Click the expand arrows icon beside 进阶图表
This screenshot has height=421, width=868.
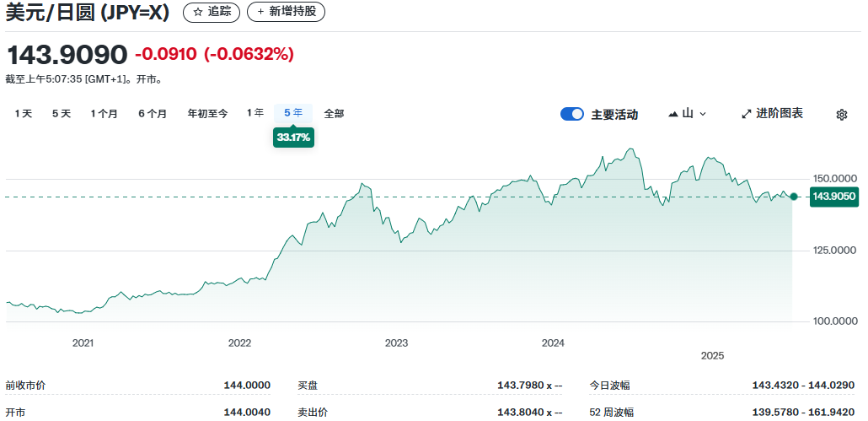click(746, 114)
